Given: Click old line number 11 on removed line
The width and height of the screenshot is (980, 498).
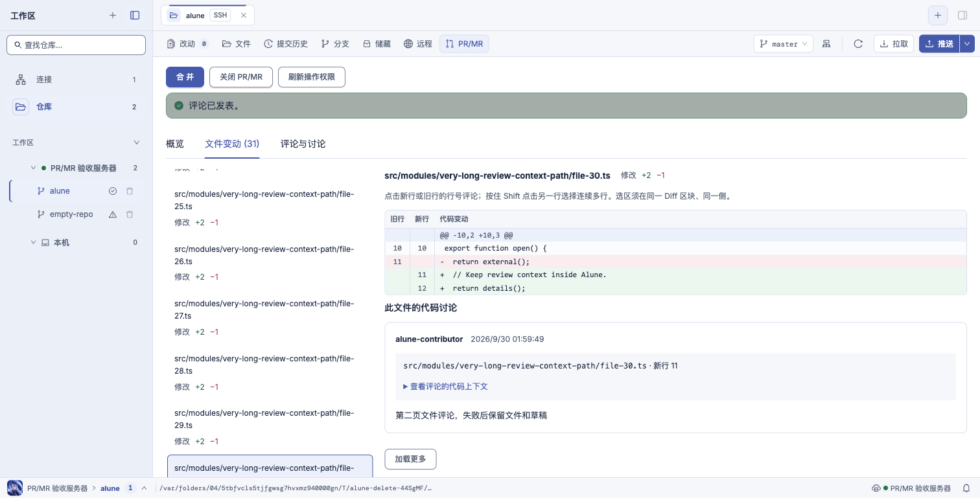Looking at the screenshot, I should (397, 262).
